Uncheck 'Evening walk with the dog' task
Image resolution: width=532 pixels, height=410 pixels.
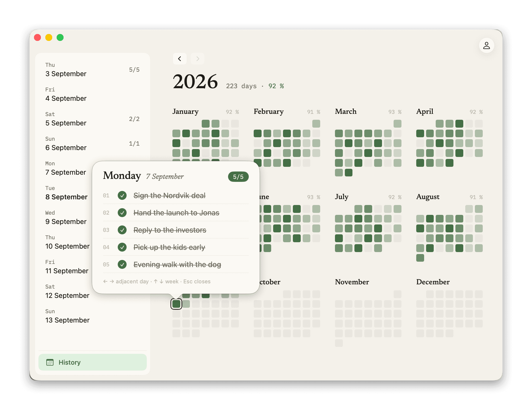[122, 264]
